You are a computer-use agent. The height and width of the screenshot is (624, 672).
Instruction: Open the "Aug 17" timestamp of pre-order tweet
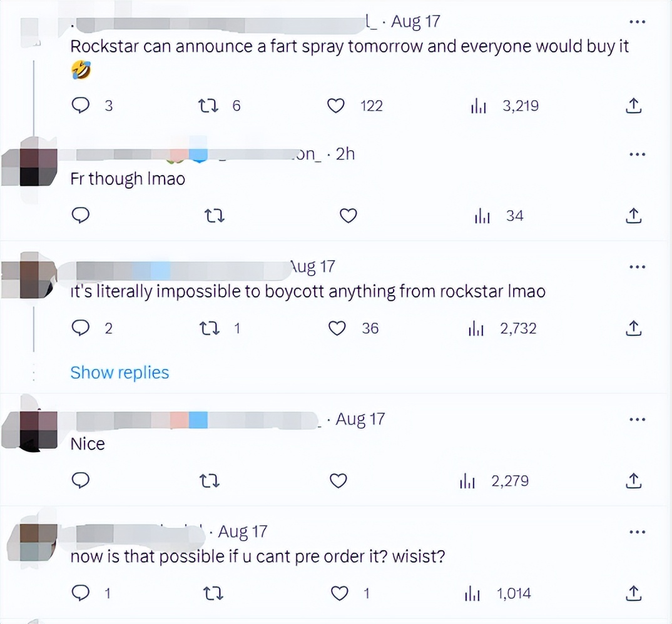tap(243, 532)
